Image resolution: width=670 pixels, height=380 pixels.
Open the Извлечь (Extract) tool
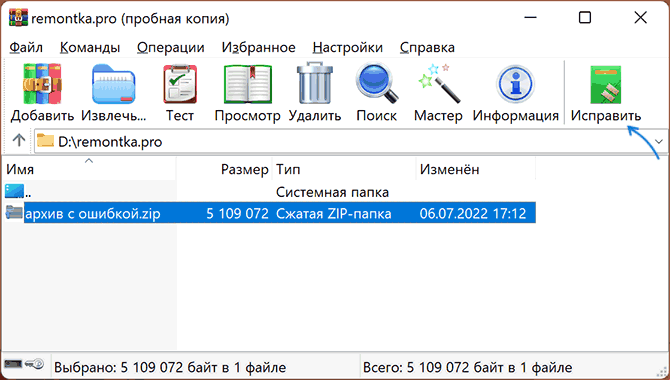click(114, 84)
